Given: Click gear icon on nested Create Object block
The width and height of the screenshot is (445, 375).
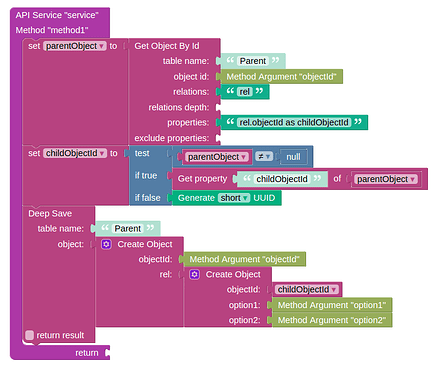Looking at the screenshot, I should pos(195,275).
